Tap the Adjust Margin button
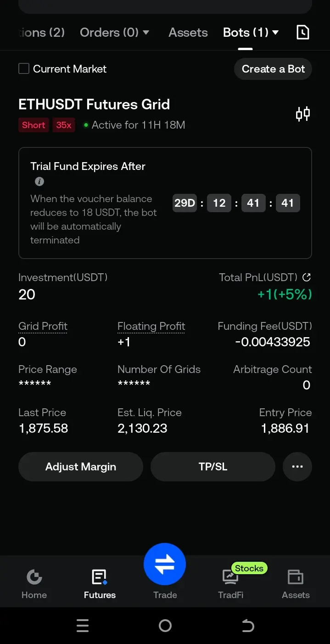The height and width of the screenshot is (644, 330). tap(81, 467)
